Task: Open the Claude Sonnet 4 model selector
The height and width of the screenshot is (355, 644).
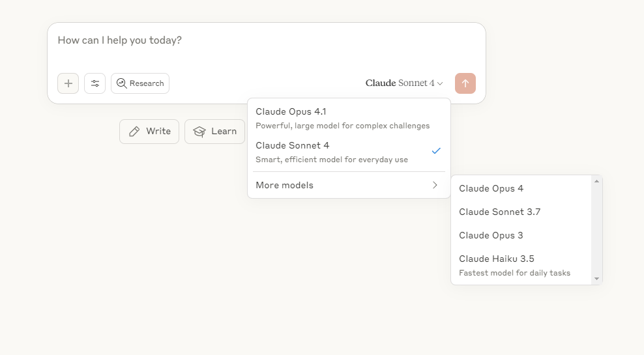Action: (404, 83)
